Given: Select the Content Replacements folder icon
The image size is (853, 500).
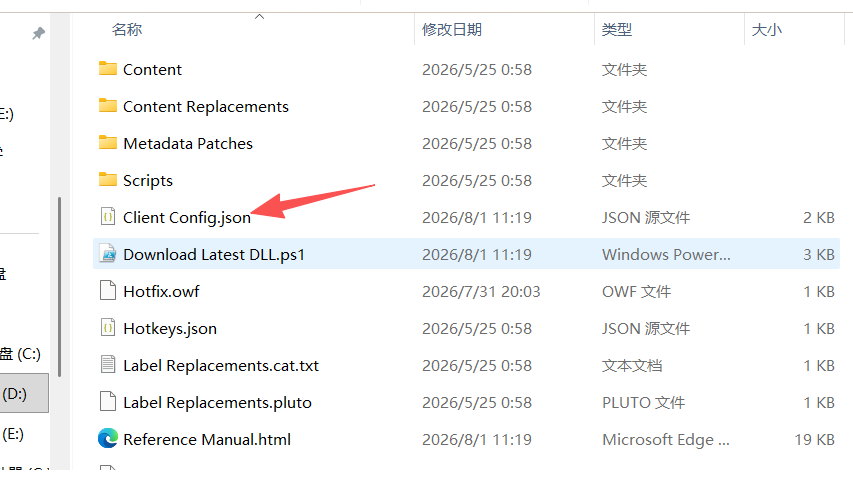Looking at the screenshot, I should coord(108,106).
